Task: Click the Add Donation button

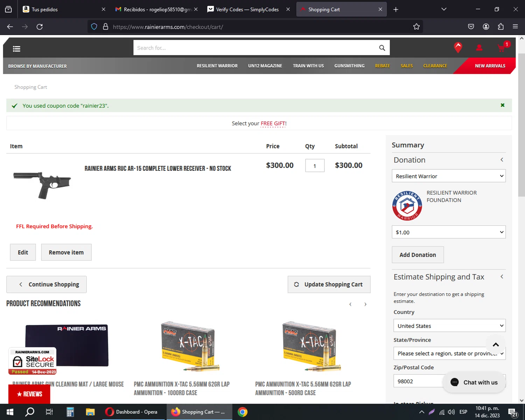Action: [x=418, y=255]
